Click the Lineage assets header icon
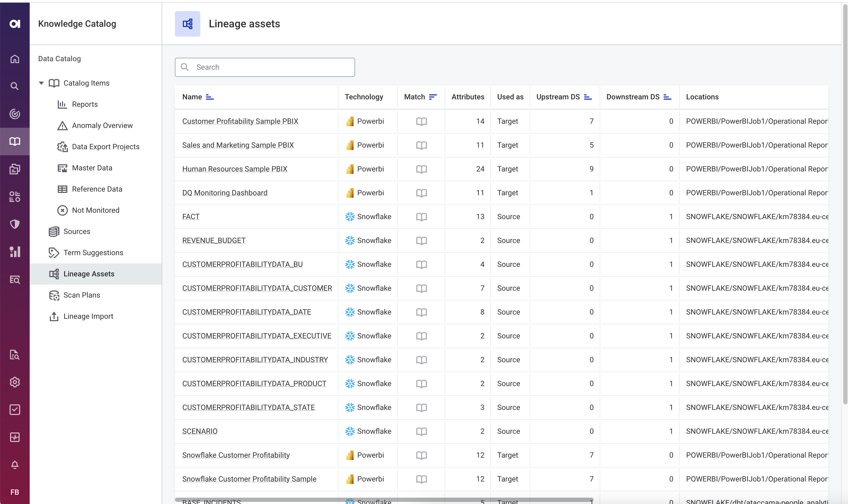The image size is (848, 504). tap(187, 24)
